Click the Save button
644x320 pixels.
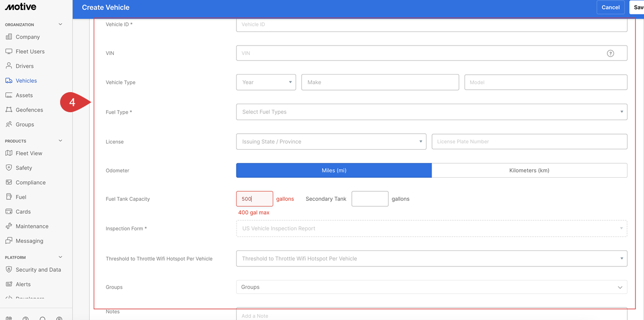pyautogui.click(x=637, y=8)
